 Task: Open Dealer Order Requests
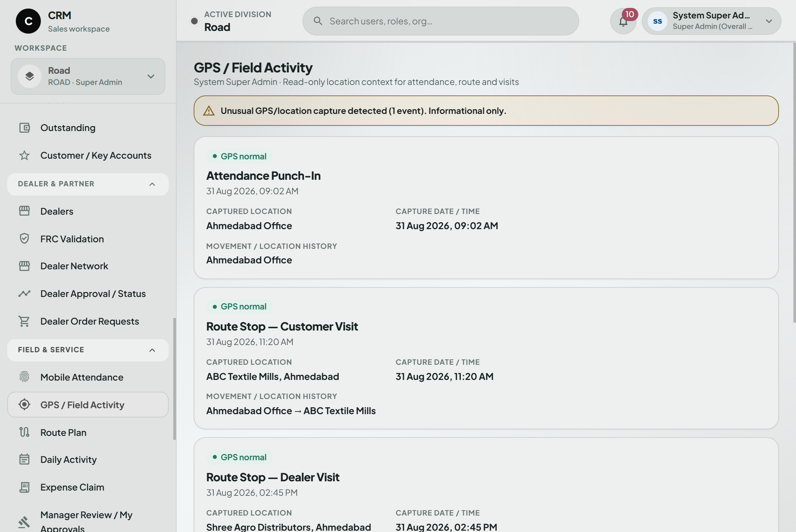click(x=88, y=321)
